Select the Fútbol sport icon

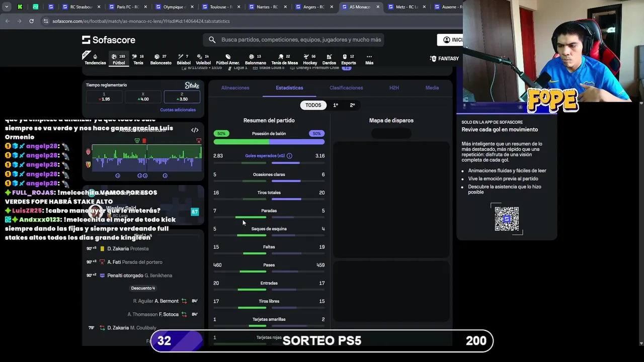[x=119, y=59]
